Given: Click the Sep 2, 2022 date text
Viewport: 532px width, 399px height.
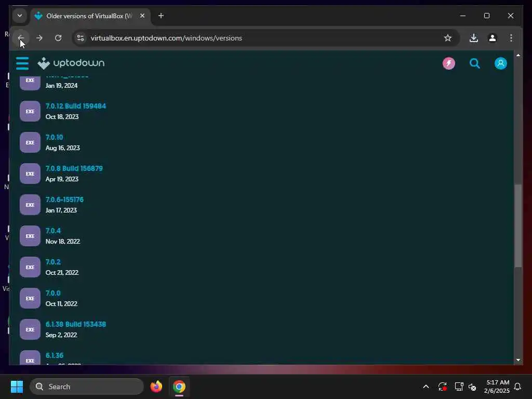Looking at the screenshot, I should pyautogui.click(x=61, y=335).
